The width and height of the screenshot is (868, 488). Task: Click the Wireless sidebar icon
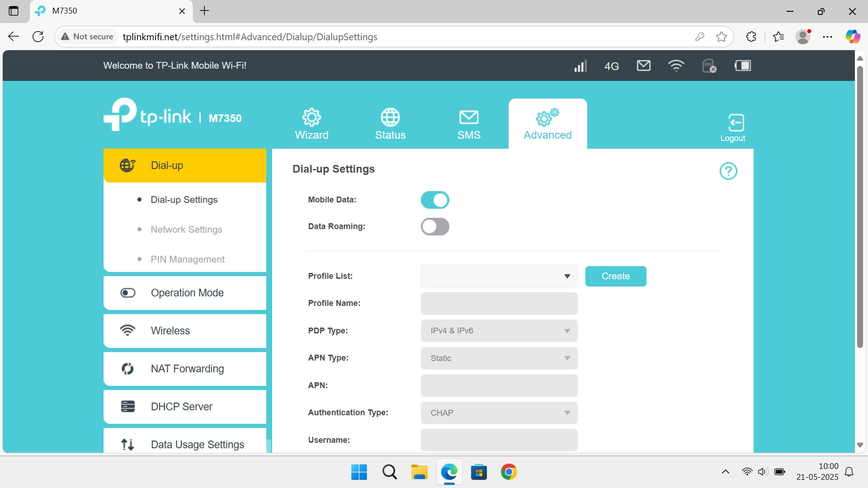click(x=128, y=330)
